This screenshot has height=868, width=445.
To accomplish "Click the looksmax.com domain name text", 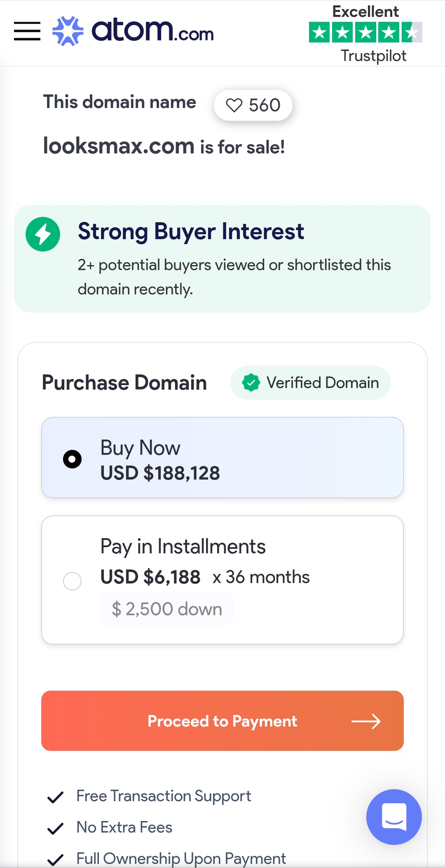I will click(119, 146).
